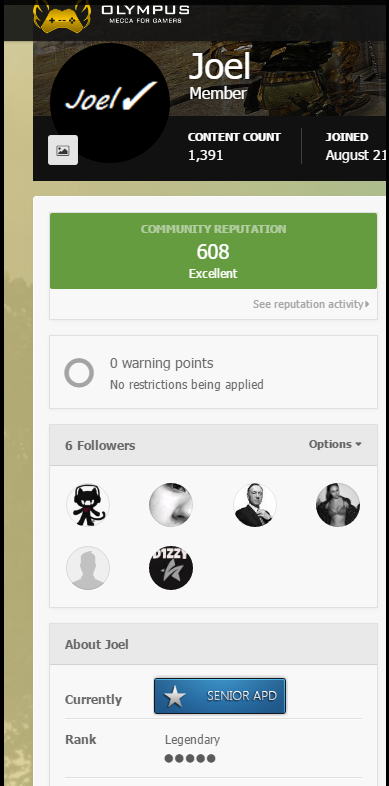Screen dimensions: 389x786
Task: Open the woman photo follower avatar
Action: pos(338,505)
